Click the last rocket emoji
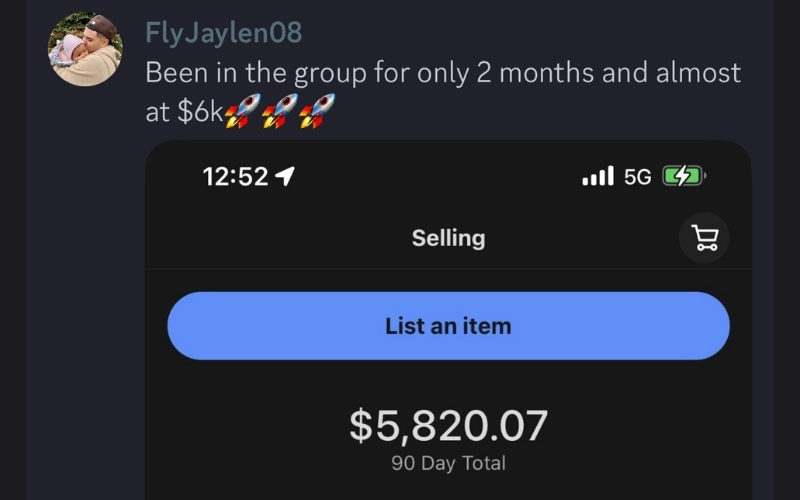Screen dimensions: 800x500 [x=316, y=111]
